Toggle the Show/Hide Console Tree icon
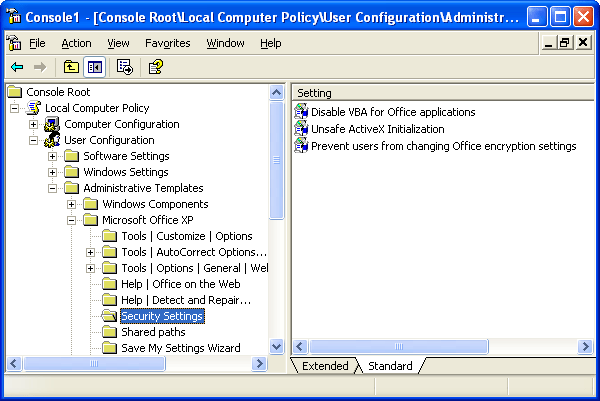 coord(95,67)
